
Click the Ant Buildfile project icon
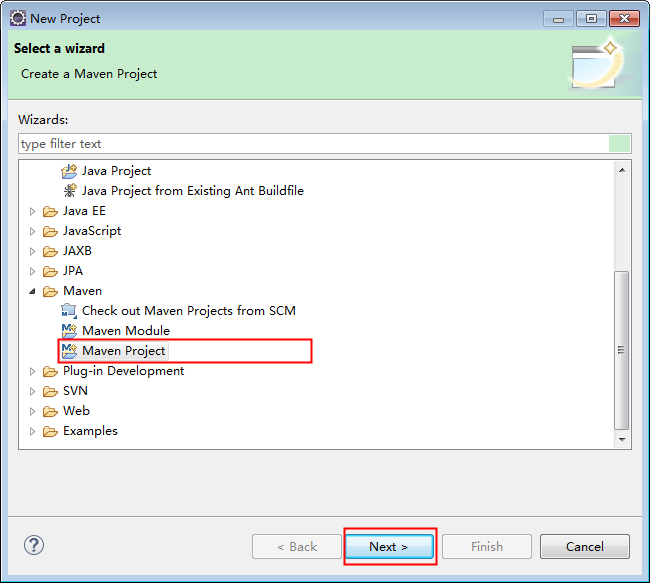69,191
